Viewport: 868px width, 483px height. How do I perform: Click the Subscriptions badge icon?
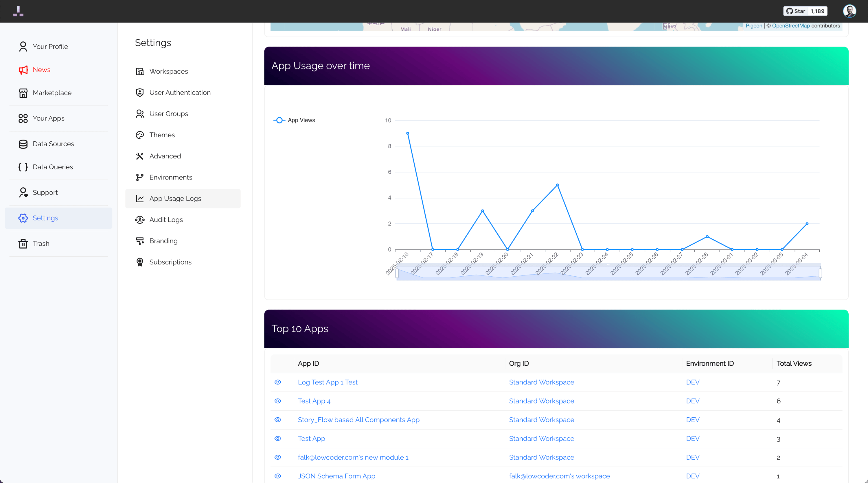pyautogui.click(x=139, y=262)
